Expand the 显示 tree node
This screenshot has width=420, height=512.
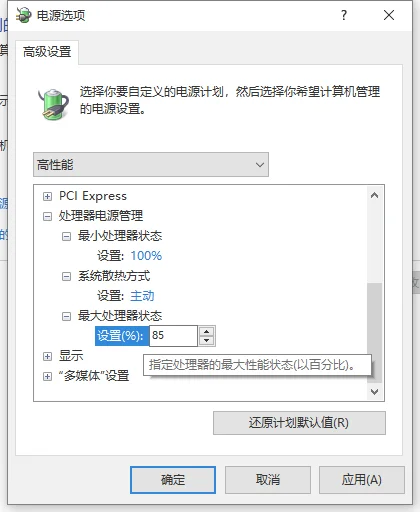point(47,356)
